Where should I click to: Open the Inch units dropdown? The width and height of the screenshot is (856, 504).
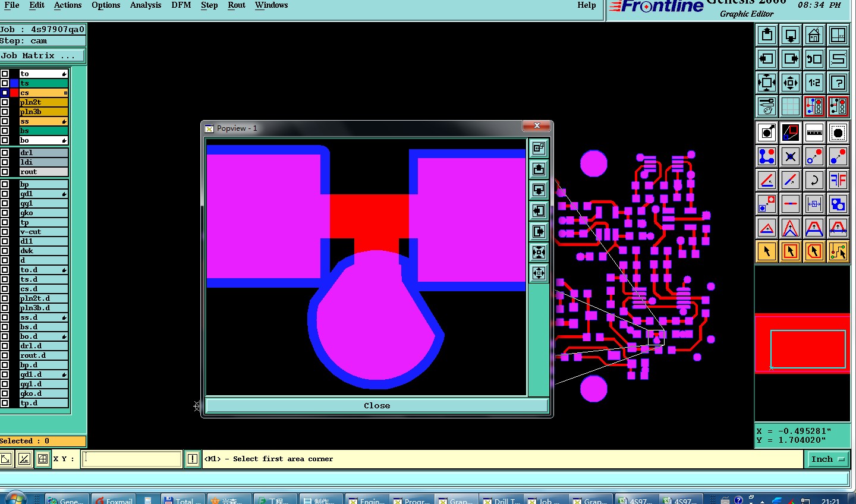point(827,459)
